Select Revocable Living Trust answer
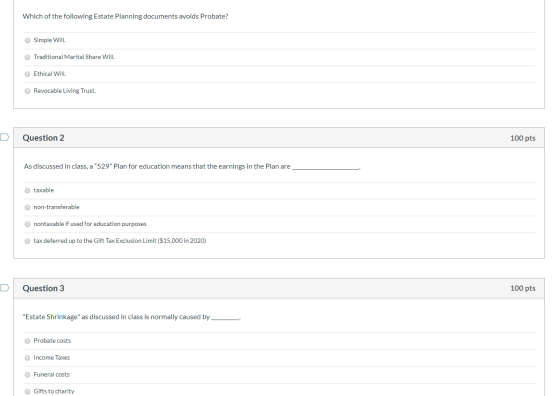 [28, 91]
